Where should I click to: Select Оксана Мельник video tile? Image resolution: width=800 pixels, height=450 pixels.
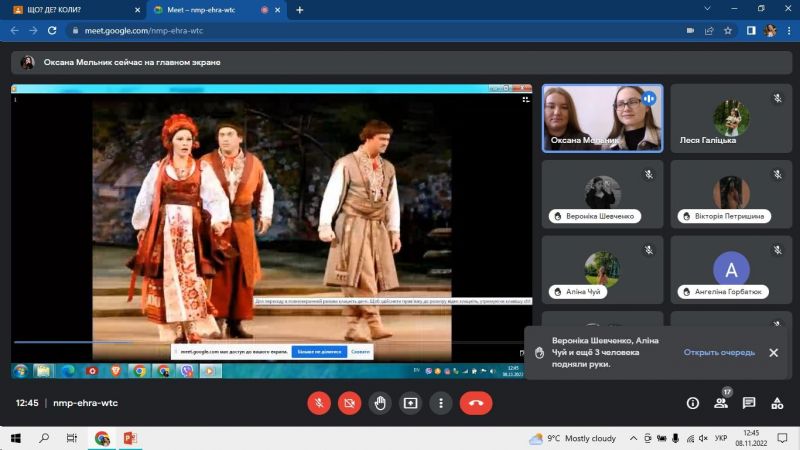click(x=603, y=118)
